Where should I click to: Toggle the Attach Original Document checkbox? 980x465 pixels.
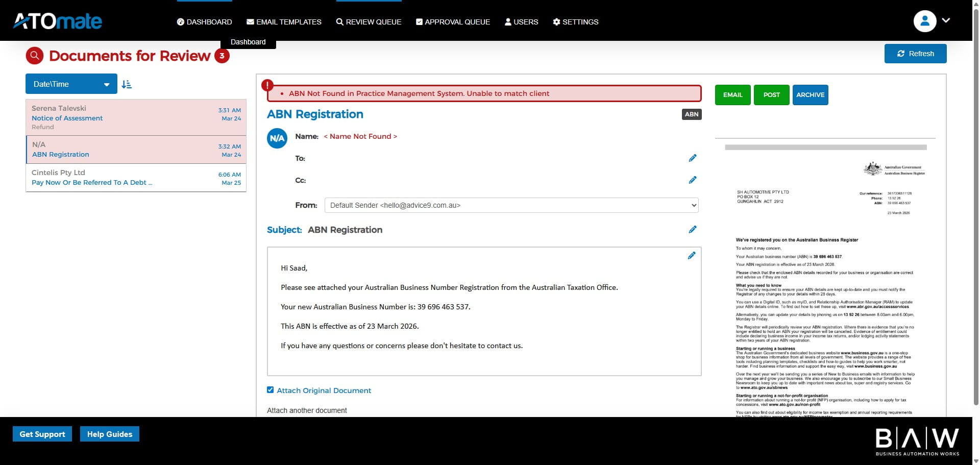pos(271,390)
